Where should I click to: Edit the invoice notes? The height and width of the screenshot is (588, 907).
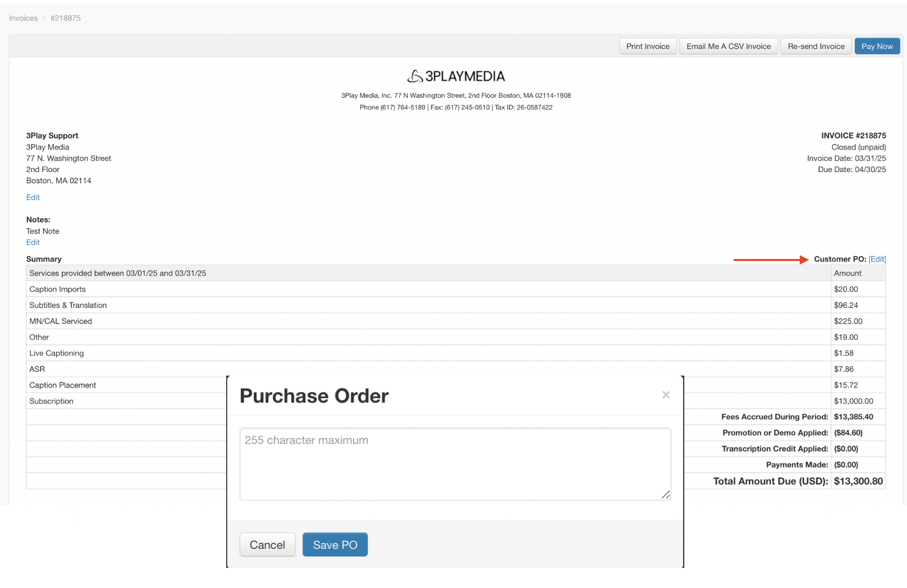pyautogui.click(x=33, y=242)
